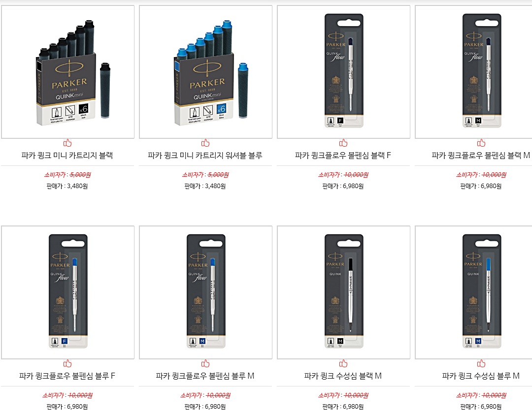Viewport: 532px width, 416px height.
Task: Open product title 파카 큉크 미니 카트리지 워셔블 블루
Action: tap(205, 156)
